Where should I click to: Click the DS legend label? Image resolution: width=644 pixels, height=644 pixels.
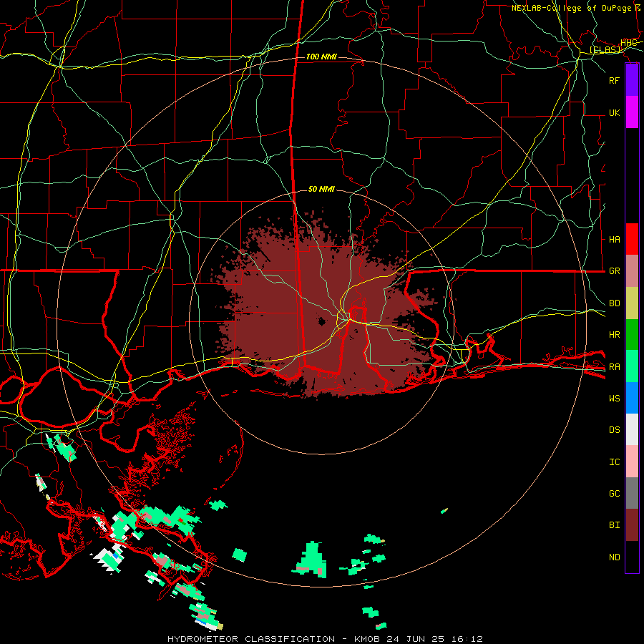(614, 429)
